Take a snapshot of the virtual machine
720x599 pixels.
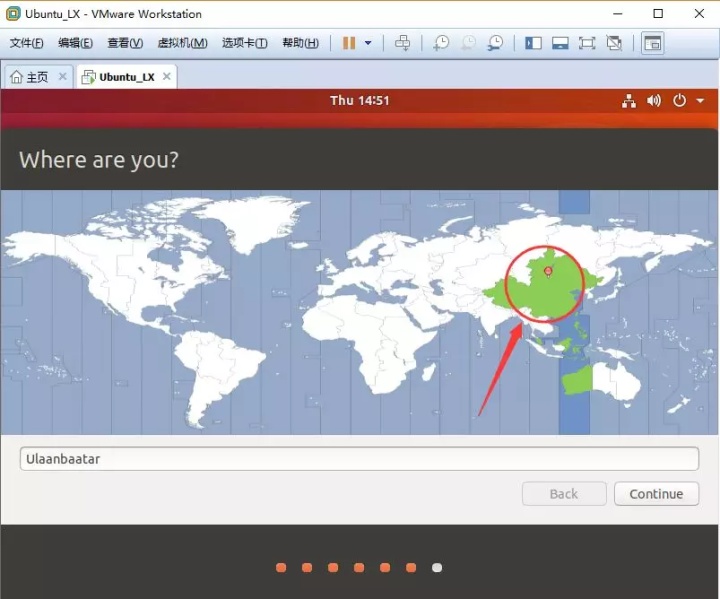[441, 43]
